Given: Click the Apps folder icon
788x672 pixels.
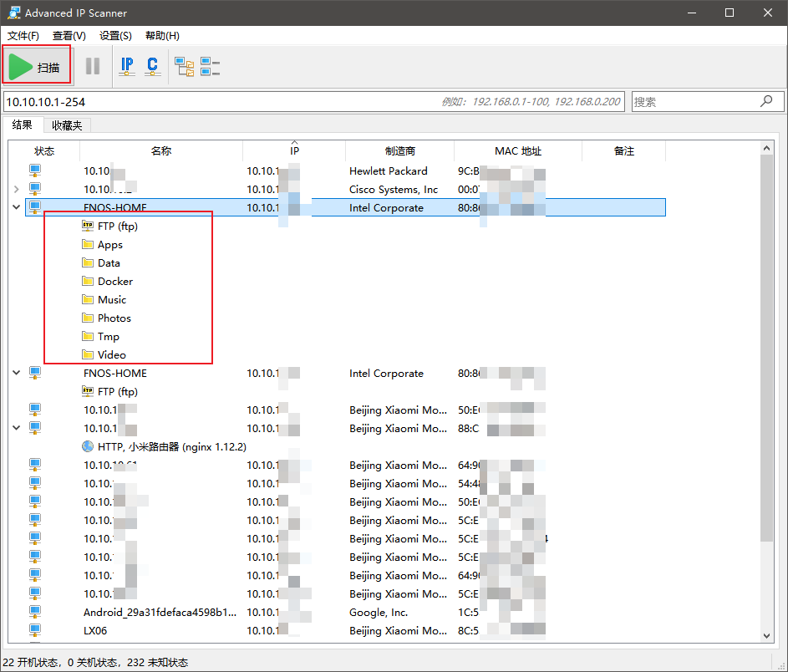Looking at the screenshot, I should [88, 244].
